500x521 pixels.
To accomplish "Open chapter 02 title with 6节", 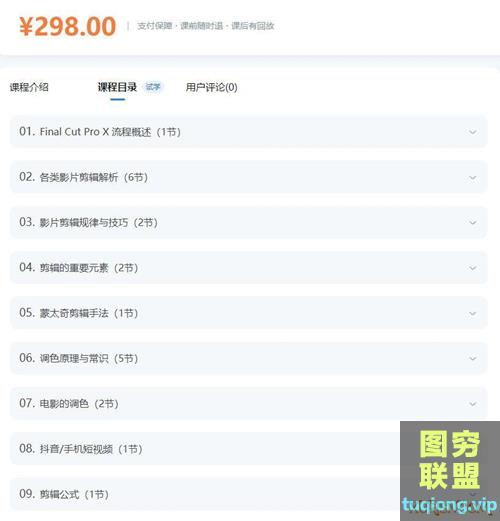I will 83,177.
